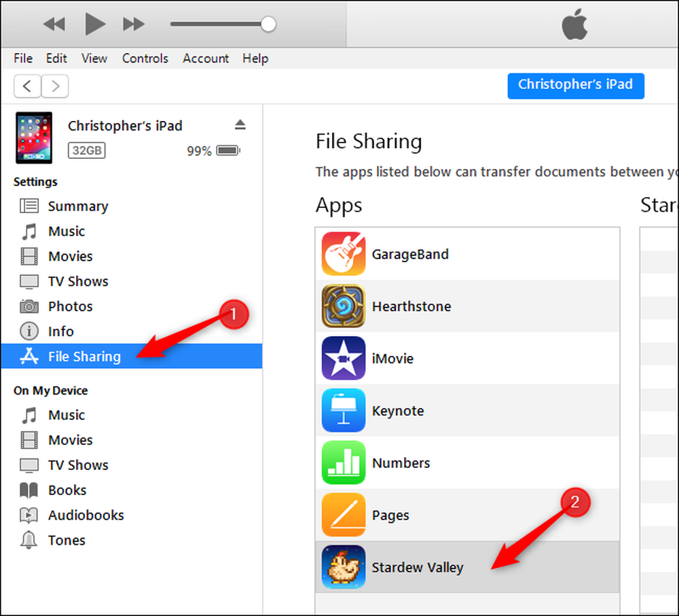This screenshot has width=679, height=616.
Task: Open TV Shows under On My Device
Action: coord(131,465)
